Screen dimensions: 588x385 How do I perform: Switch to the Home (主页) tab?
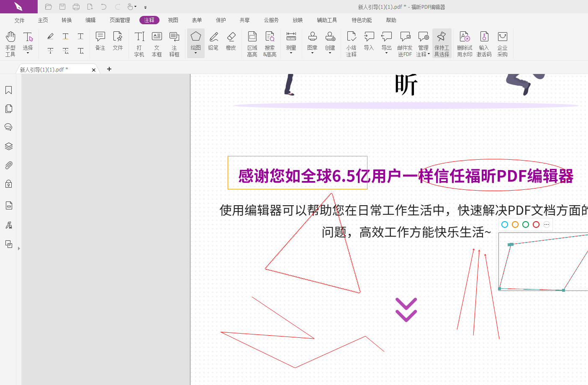[x=43, y=20]
